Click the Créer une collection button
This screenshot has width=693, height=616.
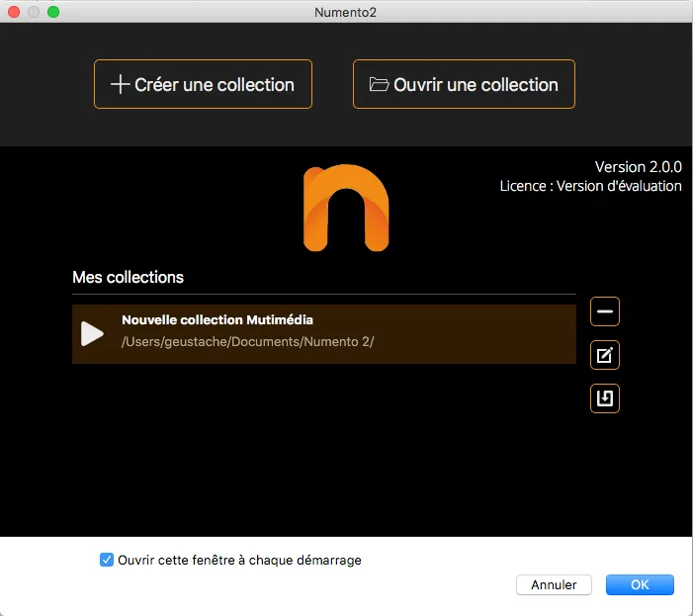(203, 85)
